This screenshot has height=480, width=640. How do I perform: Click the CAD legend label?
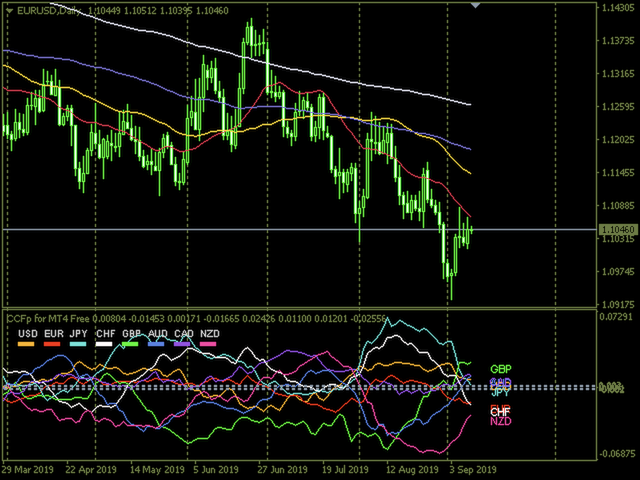click(183, 333)
